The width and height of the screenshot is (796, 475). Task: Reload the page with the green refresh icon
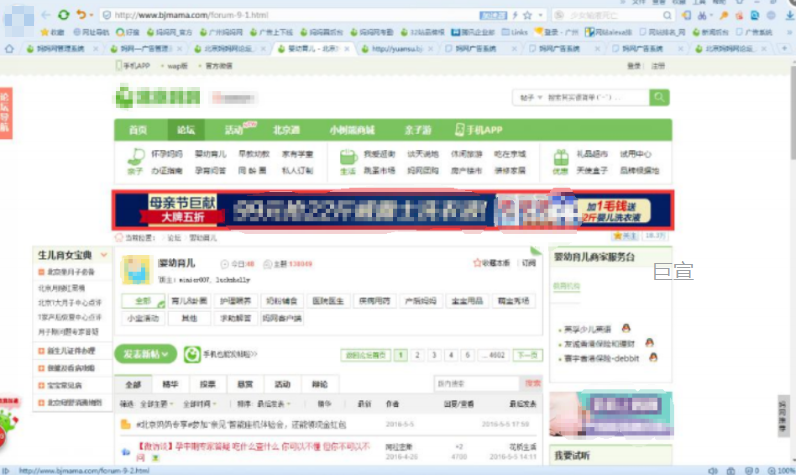tap(63, 15)
